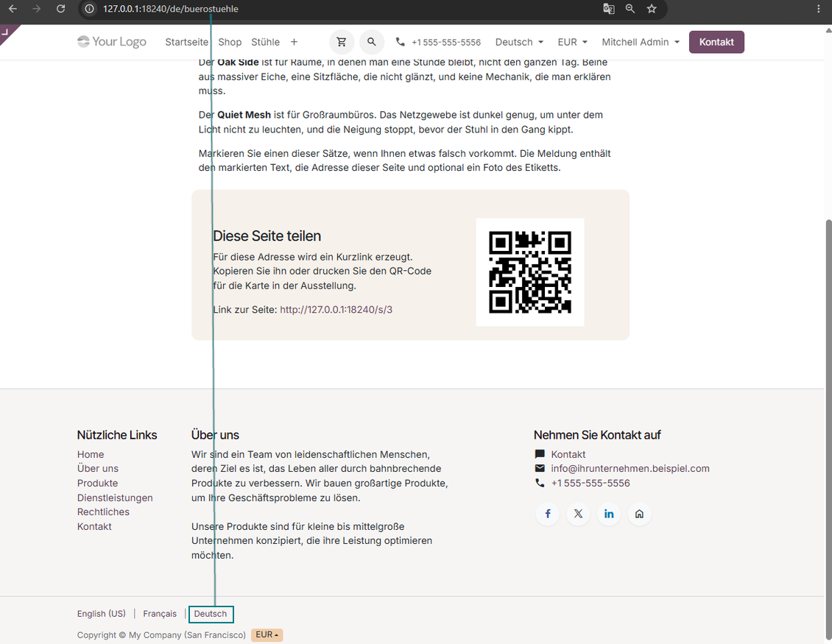Click the home social icon in the footer

pos(639,514)
